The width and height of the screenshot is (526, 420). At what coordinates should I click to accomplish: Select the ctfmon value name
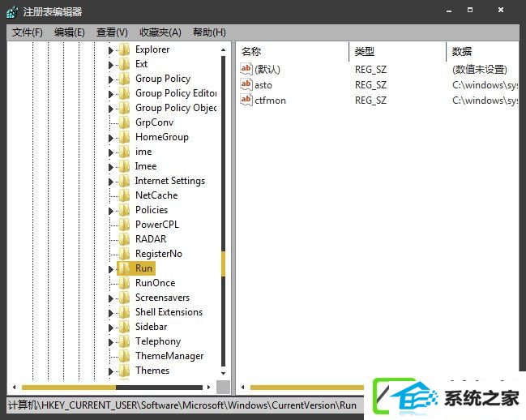(x=270, y=101)
